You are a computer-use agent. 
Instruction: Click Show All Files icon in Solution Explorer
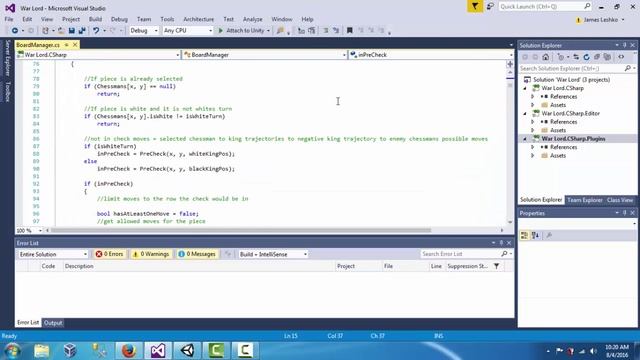(607, 57)
